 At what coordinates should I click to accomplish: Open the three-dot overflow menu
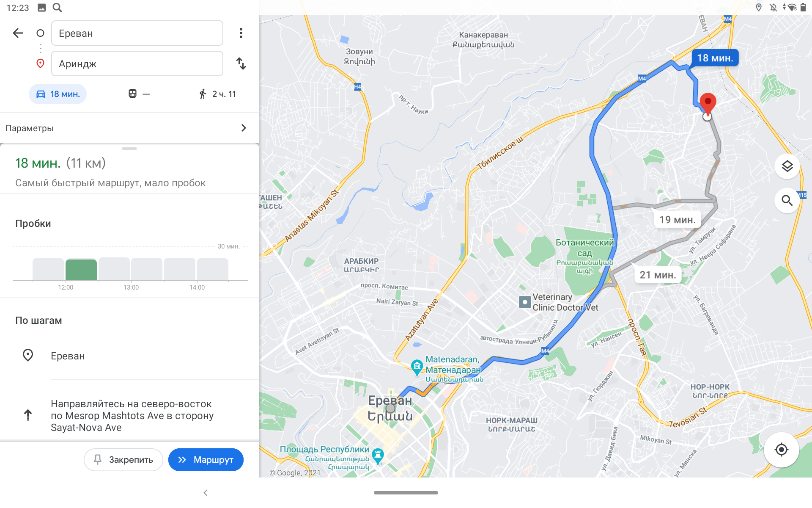(241, 33)
